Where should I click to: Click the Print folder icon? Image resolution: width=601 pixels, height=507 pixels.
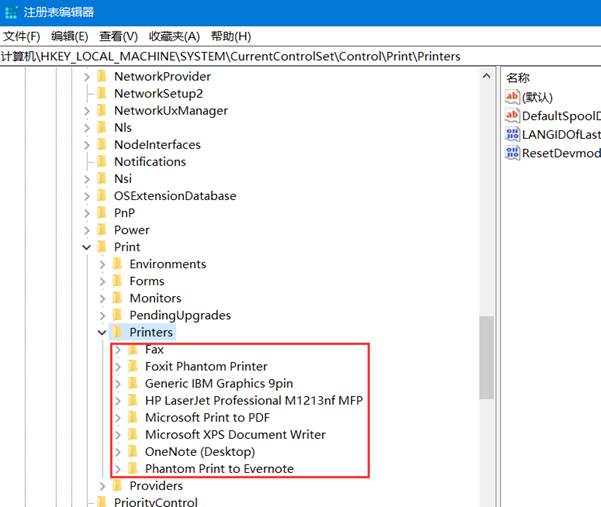point(102,247)
